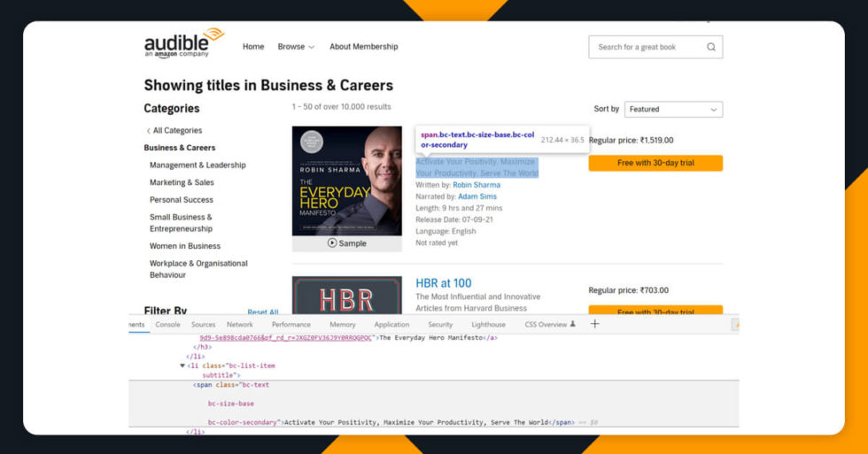Screen dimensions: 868x454
Task: Open the Lighthouse tab
Action: 488,325
